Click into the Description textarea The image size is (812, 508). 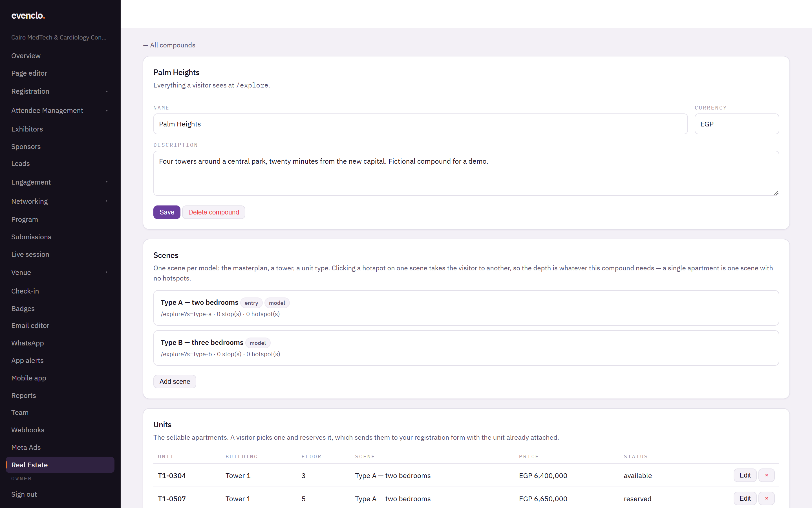pyautogui.click(x=466, y=173)
